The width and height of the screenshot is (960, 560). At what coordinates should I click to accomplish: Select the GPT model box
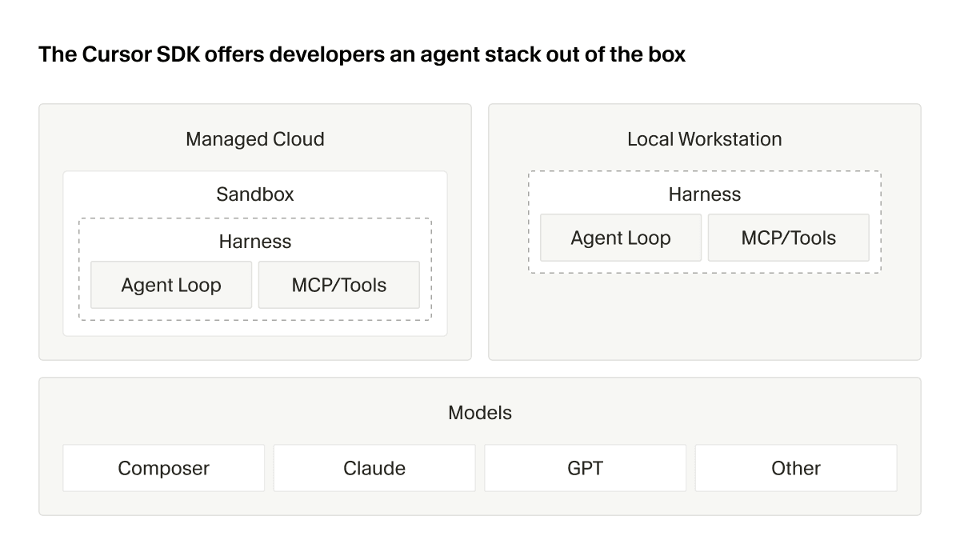[x=585, y=468]
